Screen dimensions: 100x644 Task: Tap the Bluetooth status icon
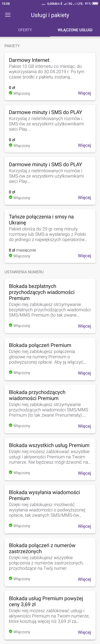point(61,3)
